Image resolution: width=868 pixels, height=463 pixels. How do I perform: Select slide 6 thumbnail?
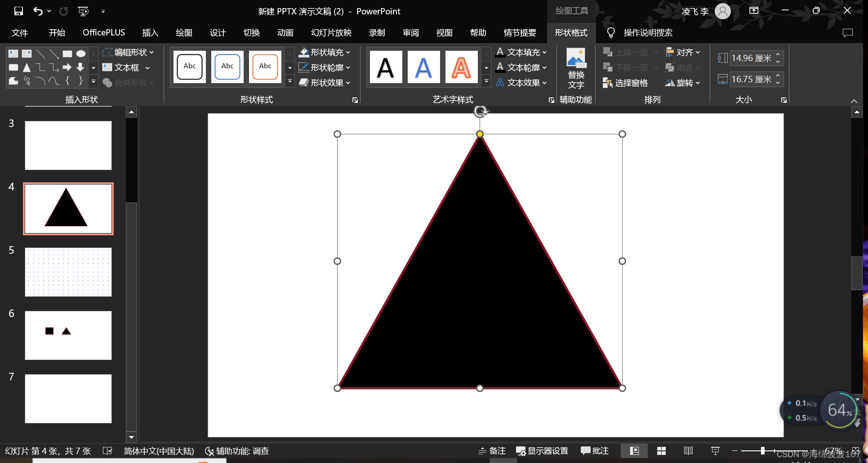coord(68,335)
